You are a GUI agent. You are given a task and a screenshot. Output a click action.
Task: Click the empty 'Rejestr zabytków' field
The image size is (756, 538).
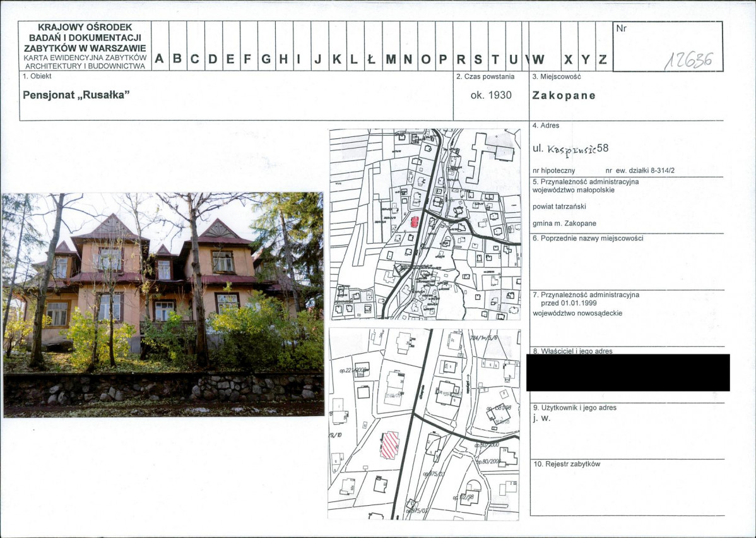626,489
